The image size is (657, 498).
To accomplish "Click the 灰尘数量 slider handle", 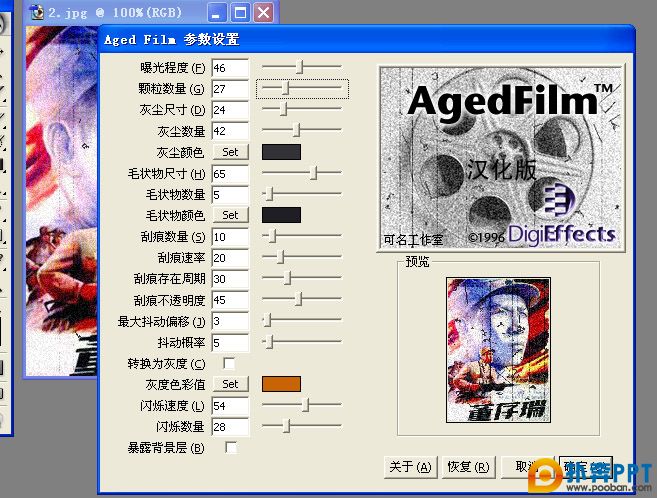I will 297,130.
